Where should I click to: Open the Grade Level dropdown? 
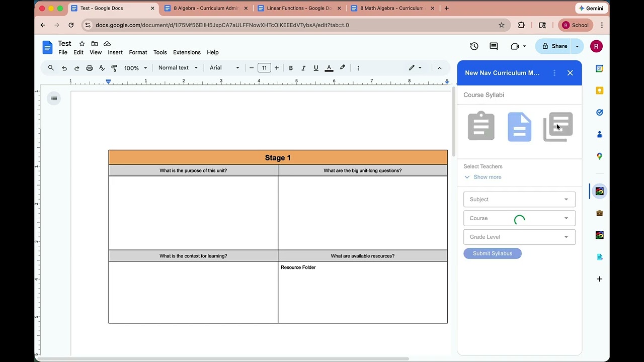pyautogui.click(x=519, y=237)
